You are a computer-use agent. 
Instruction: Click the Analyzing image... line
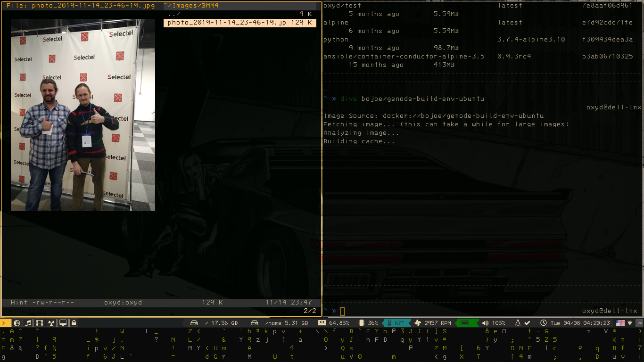(361, 133)
